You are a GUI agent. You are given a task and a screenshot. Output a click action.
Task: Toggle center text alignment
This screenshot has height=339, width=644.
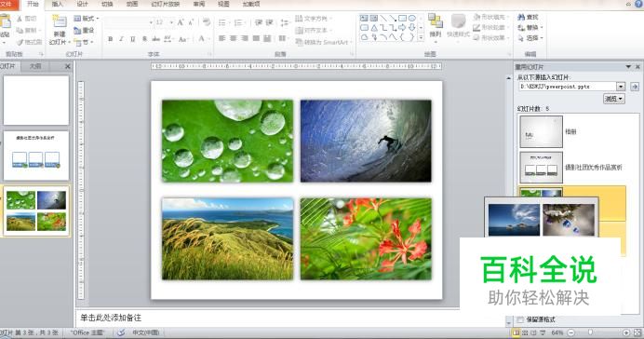[x=234, y=38]
